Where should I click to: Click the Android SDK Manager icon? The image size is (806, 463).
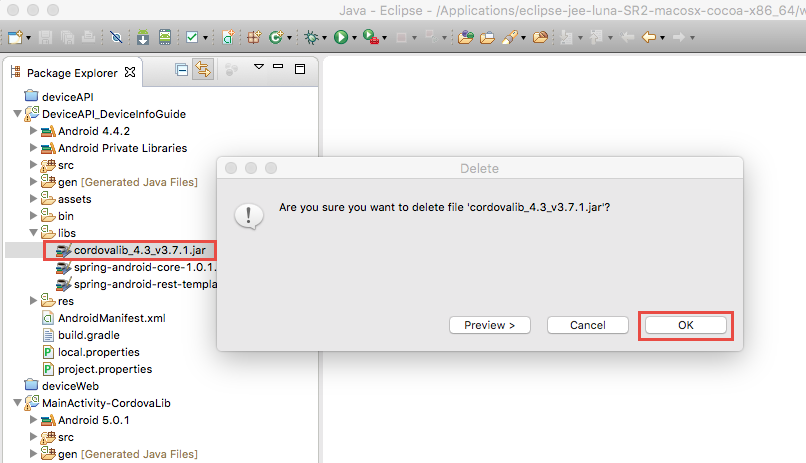pyautogui.click(x=143, y=38)
